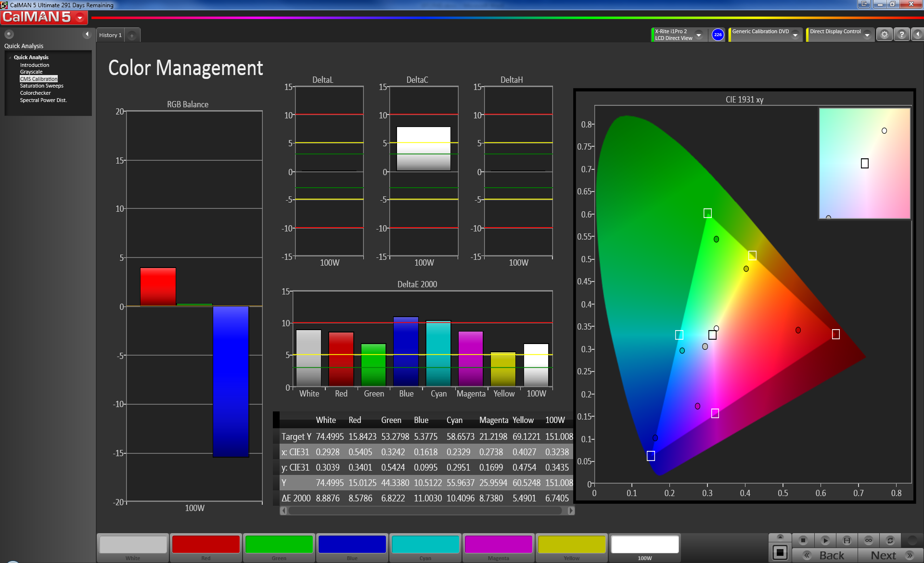Click the Next button
924x563 pixels.
point(890,555)
